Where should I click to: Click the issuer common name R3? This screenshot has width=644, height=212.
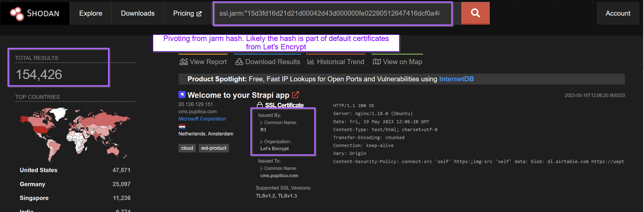tap(263, 130)
